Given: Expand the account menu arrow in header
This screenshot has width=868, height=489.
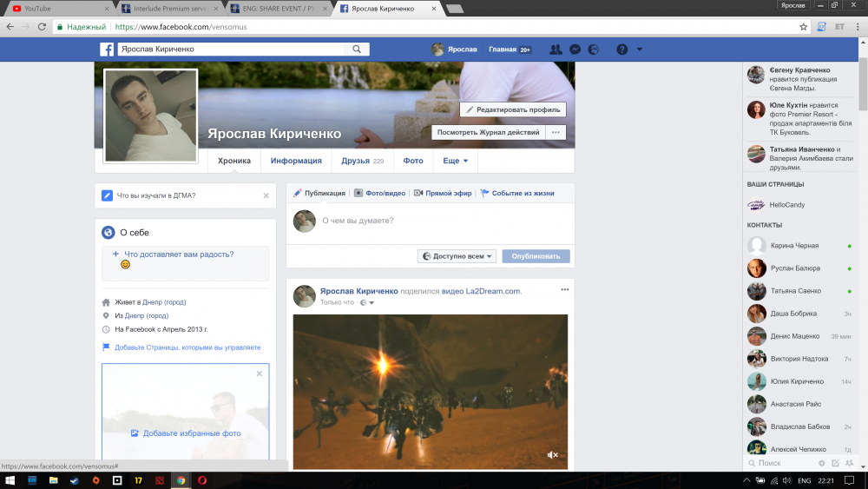Looking at the screenshot, I should pyautogui.click(x=640, y=50).
